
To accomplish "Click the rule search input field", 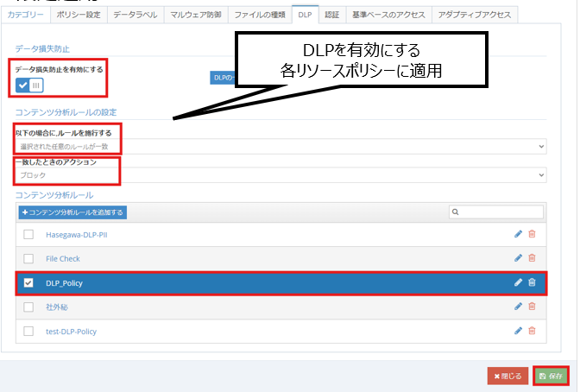I will pos(496,212).
